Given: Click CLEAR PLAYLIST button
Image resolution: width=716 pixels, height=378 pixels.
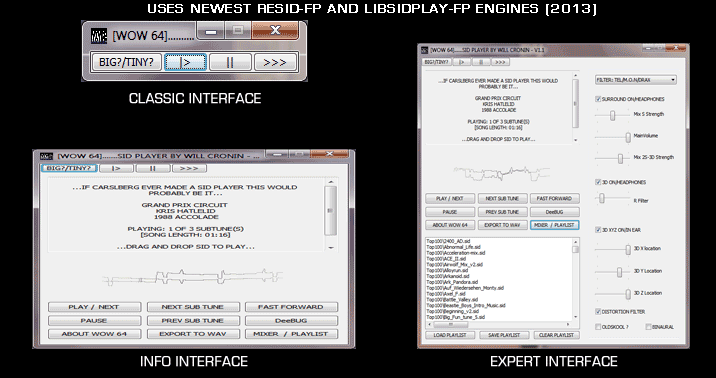Looking at the screenshot, I should [x=557, y=335].
